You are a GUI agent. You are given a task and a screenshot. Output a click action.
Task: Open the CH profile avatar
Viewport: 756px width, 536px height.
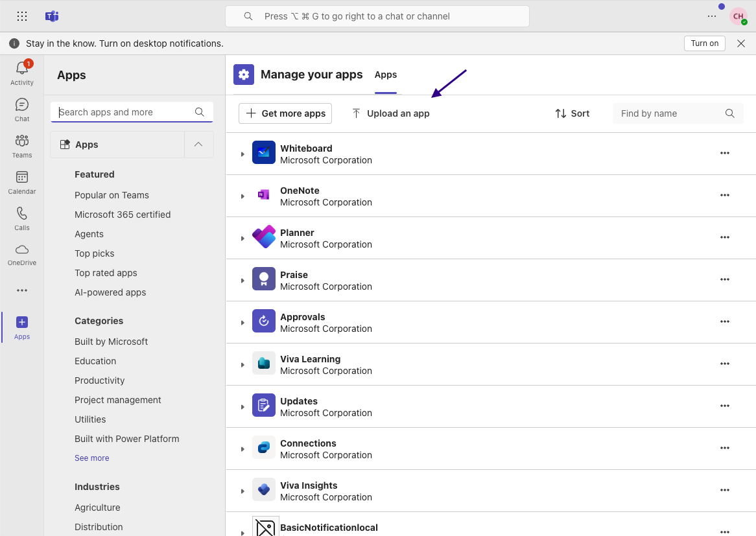coord(738,16)
